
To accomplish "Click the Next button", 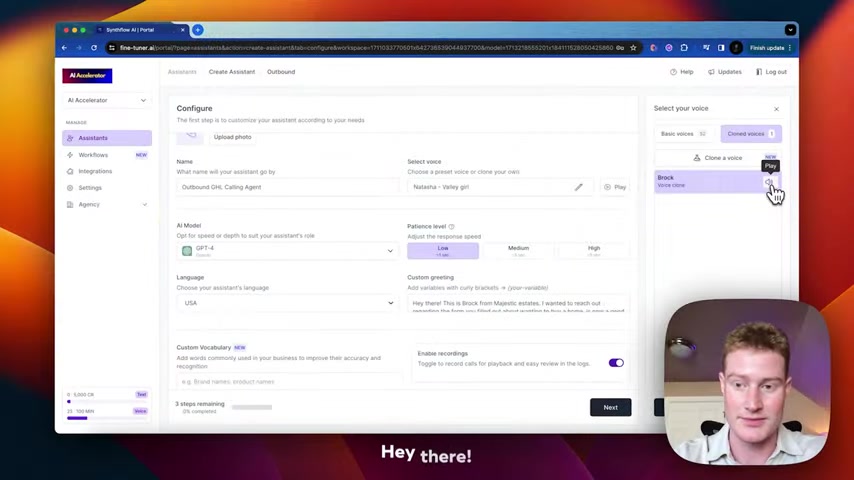I will click(611, 408).
